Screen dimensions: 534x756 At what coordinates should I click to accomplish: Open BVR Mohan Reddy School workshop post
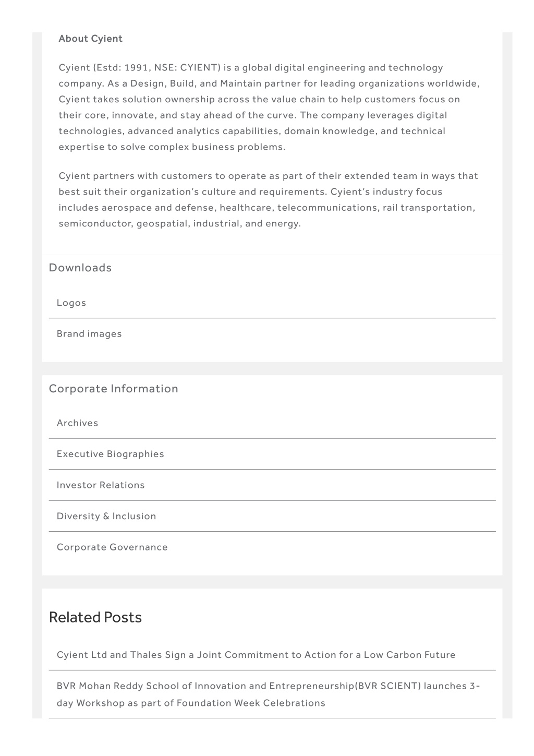[269, 694]
